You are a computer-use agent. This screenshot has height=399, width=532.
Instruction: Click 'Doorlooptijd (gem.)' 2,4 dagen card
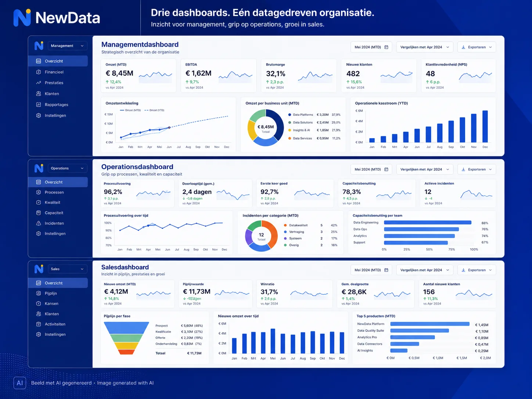coord(216,193)
